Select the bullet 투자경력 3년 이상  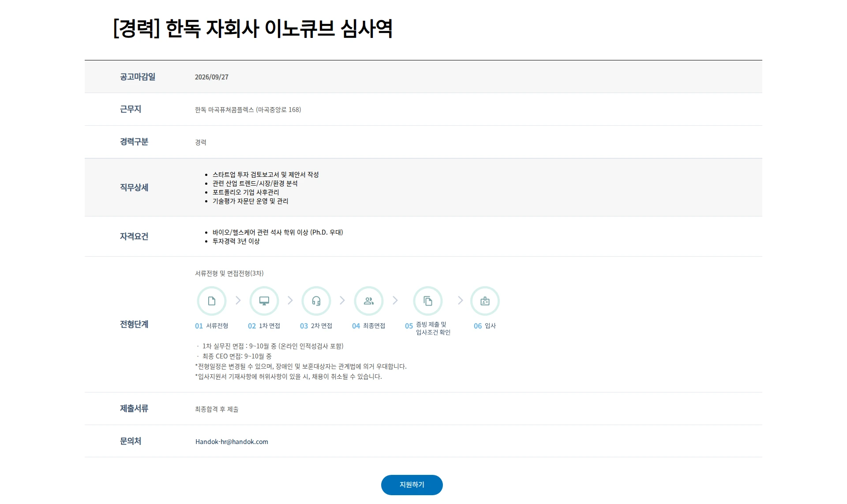pos(236,241)
